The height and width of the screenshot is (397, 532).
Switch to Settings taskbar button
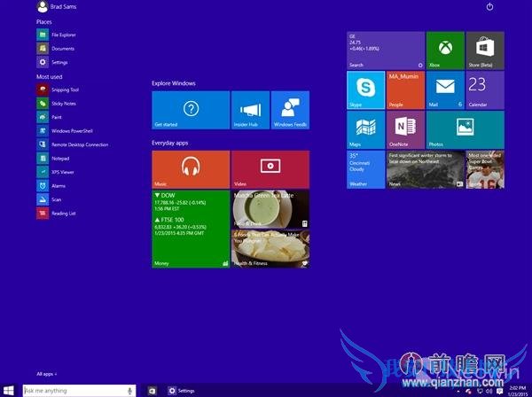pos(182,391)
